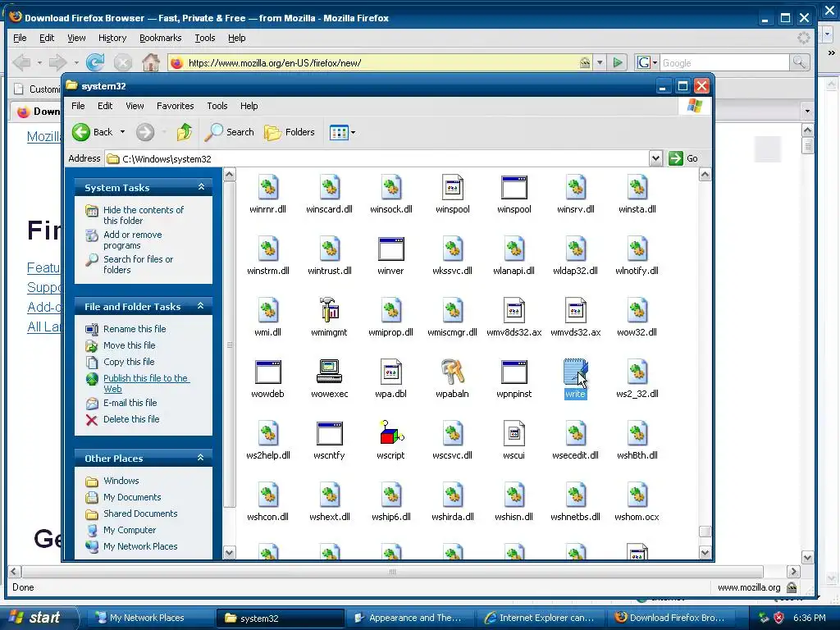Screen dimensions: 840x630
Task: Click file list scrollbar down arrow
Action: pos(705,552)
